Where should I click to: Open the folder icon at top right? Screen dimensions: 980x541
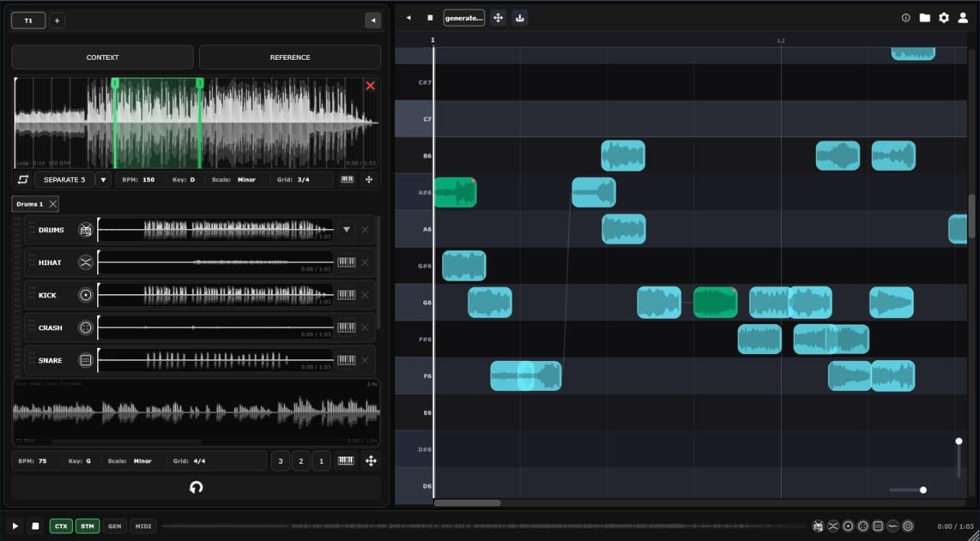pos(925,18)
